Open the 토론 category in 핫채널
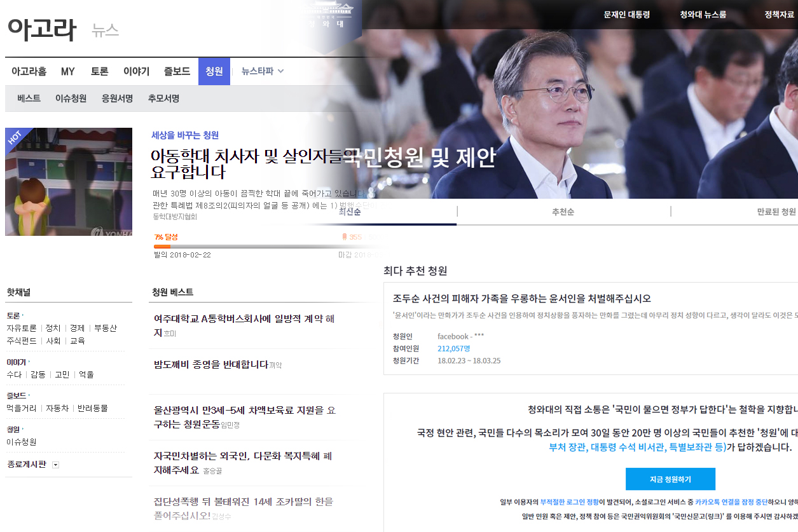798x532 pixels. tap(13, 315)
